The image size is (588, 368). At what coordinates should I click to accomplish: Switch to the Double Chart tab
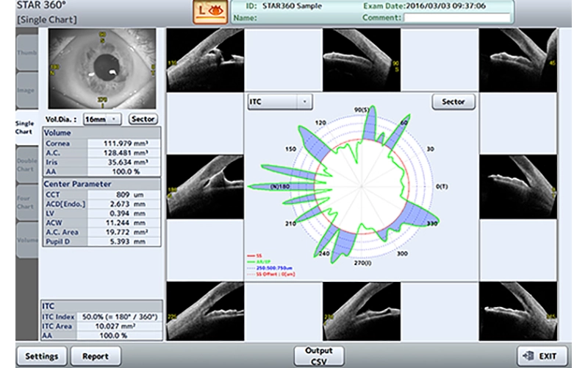(x=27, y=165)
